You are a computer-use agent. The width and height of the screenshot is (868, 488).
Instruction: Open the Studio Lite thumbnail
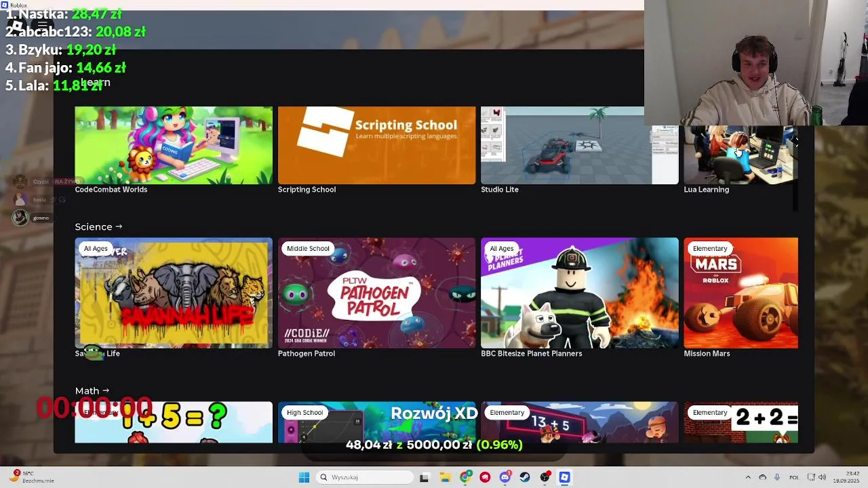coord(579,145)
